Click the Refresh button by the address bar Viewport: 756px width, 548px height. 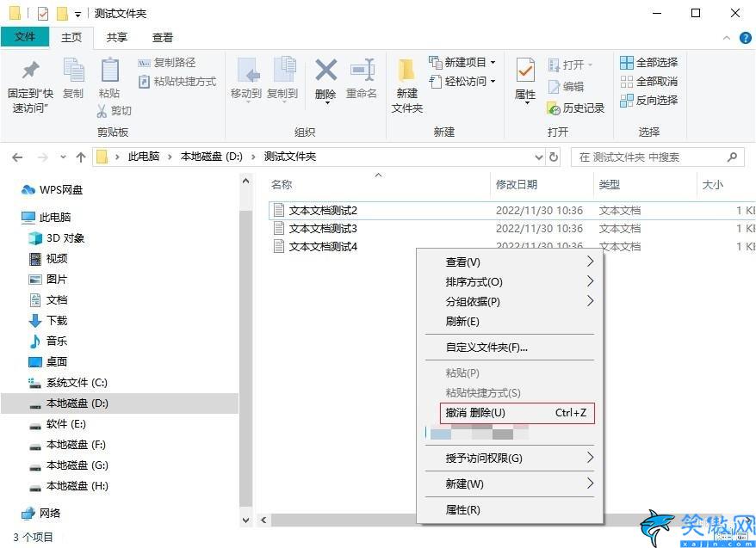point(554,157)
